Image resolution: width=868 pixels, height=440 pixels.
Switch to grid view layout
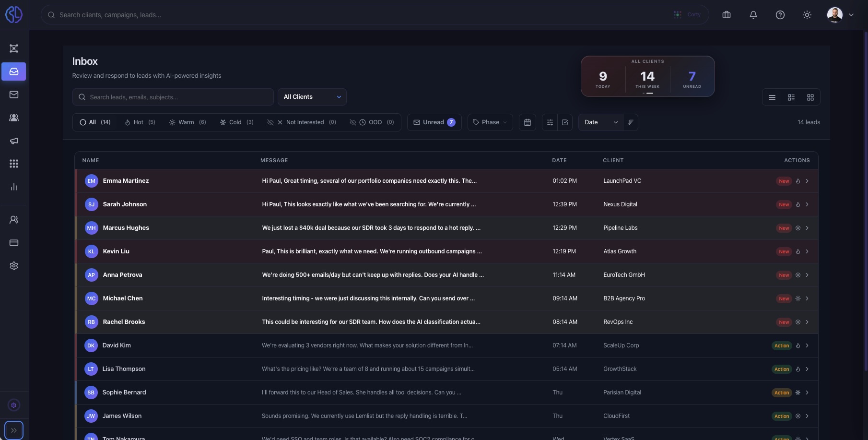[810, 97]
